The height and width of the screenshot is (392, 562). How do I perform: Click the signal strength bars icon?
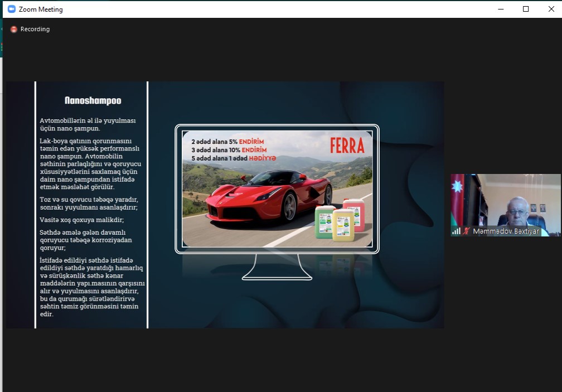[456, 231]
